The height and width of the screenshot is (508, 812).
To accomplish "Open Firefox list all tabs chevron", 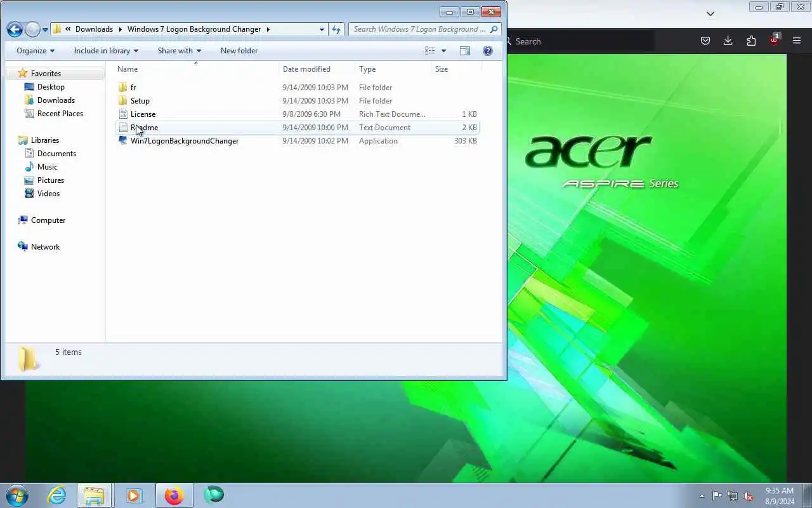I will click(x=710, y=13).
